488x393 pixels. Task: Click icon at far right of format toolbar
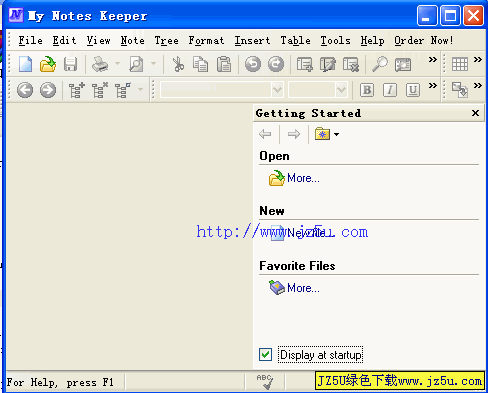click(460, 90)
